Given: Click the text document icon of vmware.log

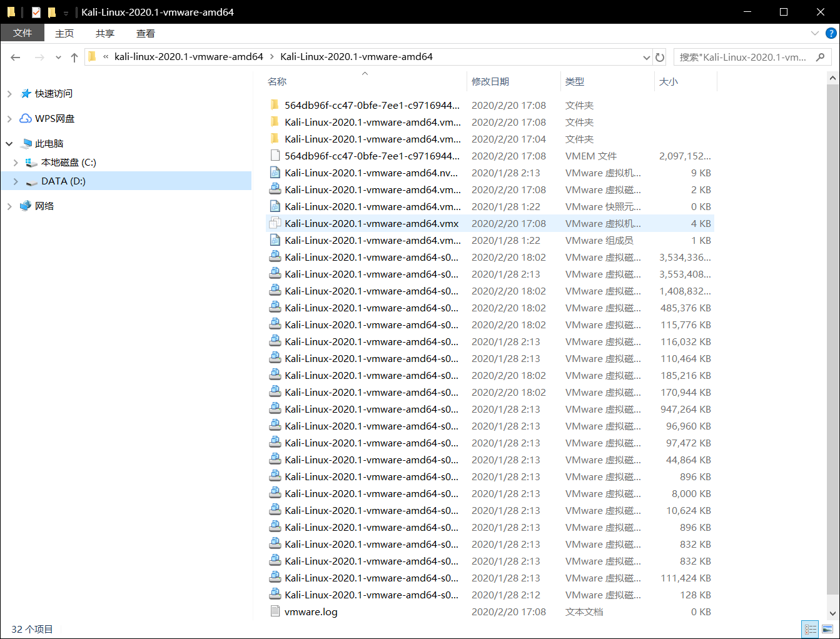Looking at the screenshot, I should click(x=275, y=611).
